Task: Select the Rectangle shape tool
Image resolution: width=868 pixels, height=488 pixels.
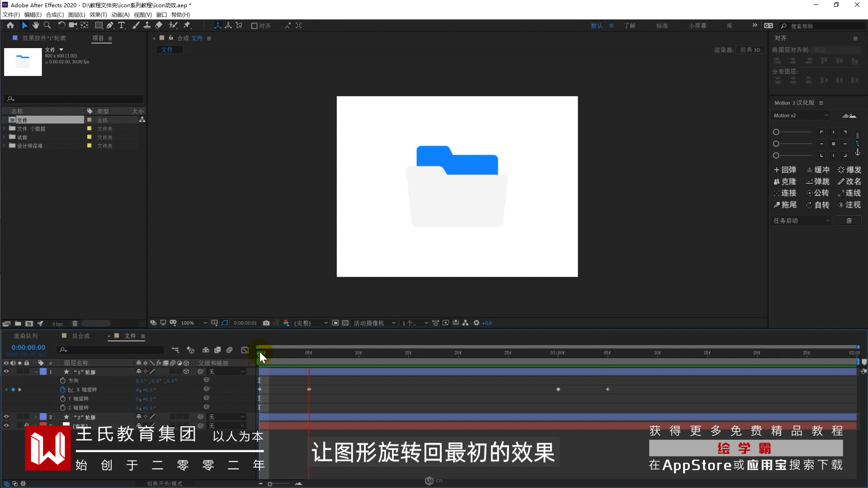Action: (x=98, y=25)
